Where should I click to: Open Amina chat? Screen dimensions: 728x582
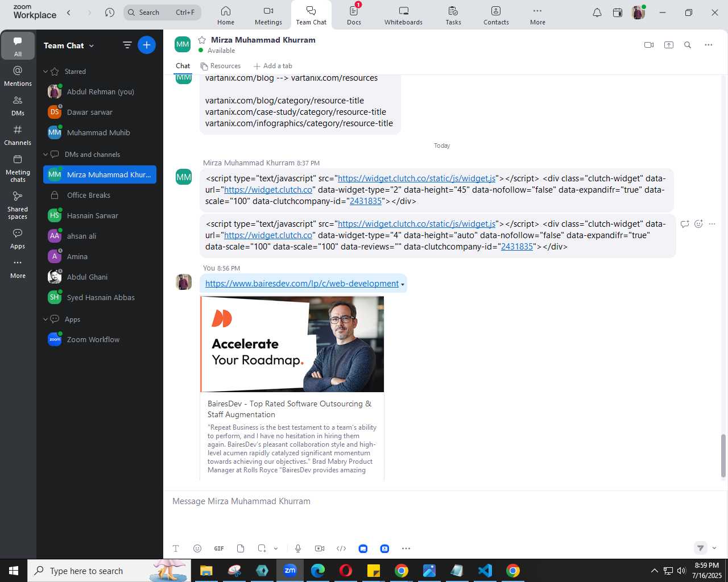100,256
